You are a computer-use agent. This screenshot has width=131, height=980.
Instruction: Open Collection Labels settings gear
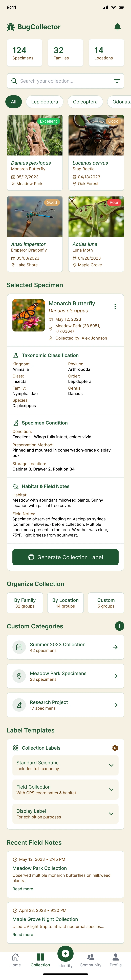pyautogui.click(x=115, y=748)
